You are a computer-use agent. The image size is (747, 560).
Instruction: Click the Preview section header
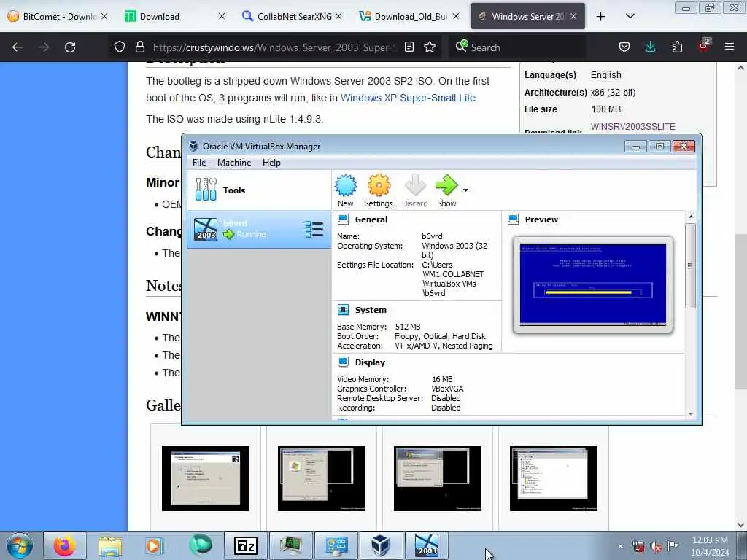tap(541, 219)
